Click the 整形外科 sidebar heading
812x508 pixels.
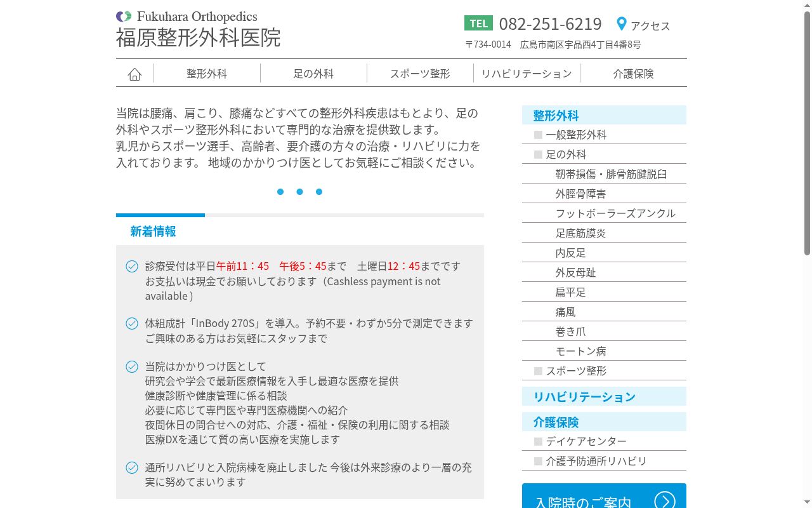pyautogui.click(x=604, y=115)
